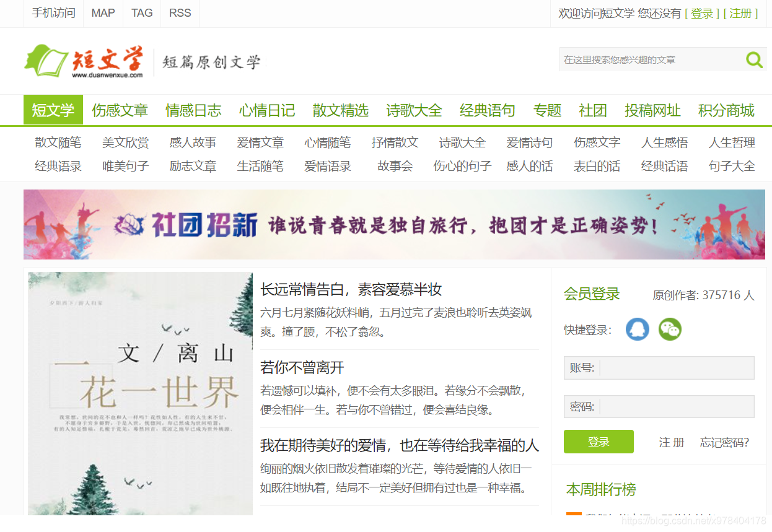Open 诗歌大全 in the subcategory row
The width and height of the screenshot is (772, 532).
(x=462, y=142)
